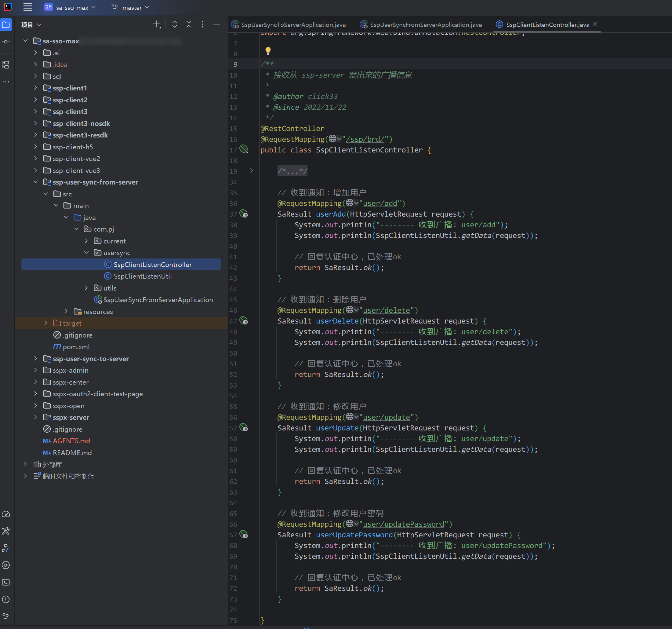Click the endpoint gutter icon for userAdd
The height and width of the screenshot is (629, 672).
coord(244,214)
